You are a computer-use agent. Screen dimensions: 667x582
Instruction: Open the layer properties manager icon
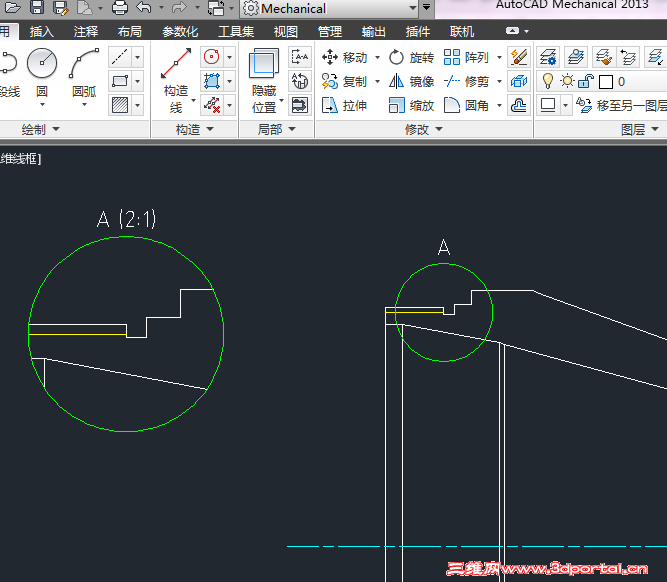click(x=548, y=57)
